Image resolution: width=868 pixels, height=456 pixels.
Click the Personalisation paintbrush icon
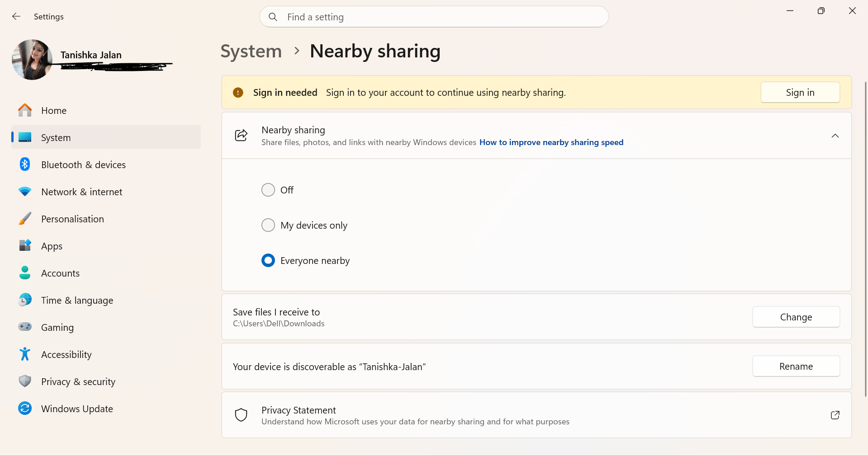click(25, 219)
